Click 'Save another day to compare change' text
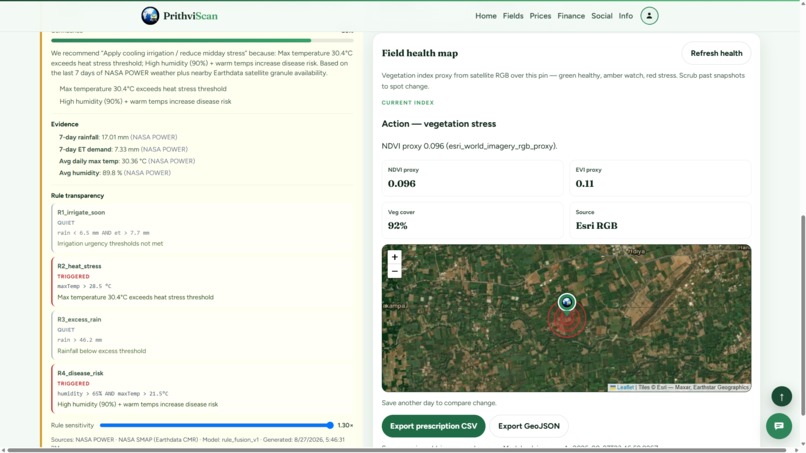 [438, 403]
